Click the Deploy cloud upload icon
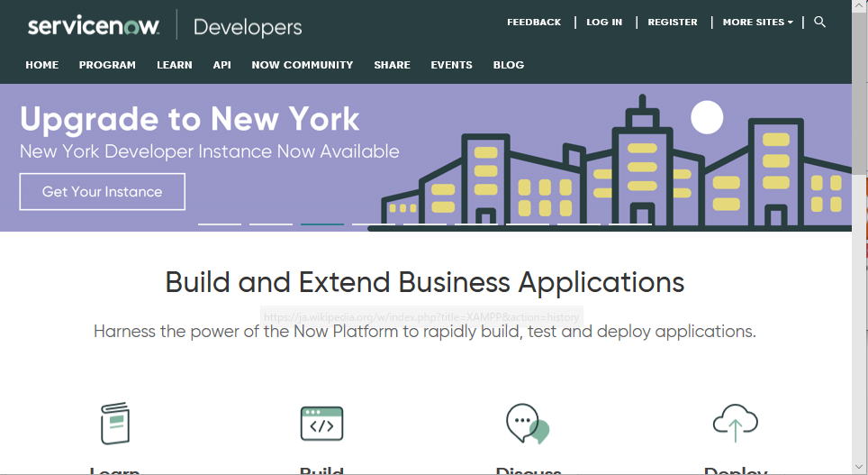Image resolution: width=868 pixels, height=475 pixels. (x=735, y=423)
